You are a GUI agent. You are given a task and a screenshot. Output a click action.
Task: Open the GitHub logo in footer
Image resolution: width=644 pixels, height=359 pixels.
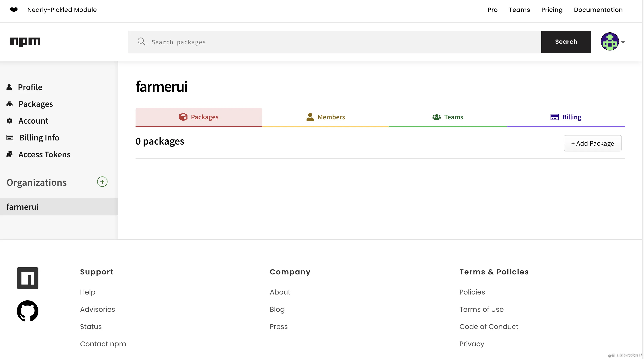pos(27,311)
